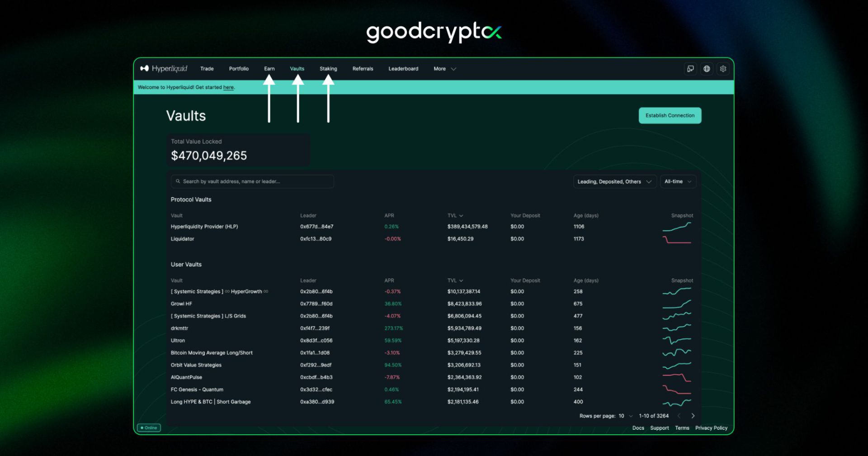
Task: Open the Leaderboard tab
Action: 403,69
